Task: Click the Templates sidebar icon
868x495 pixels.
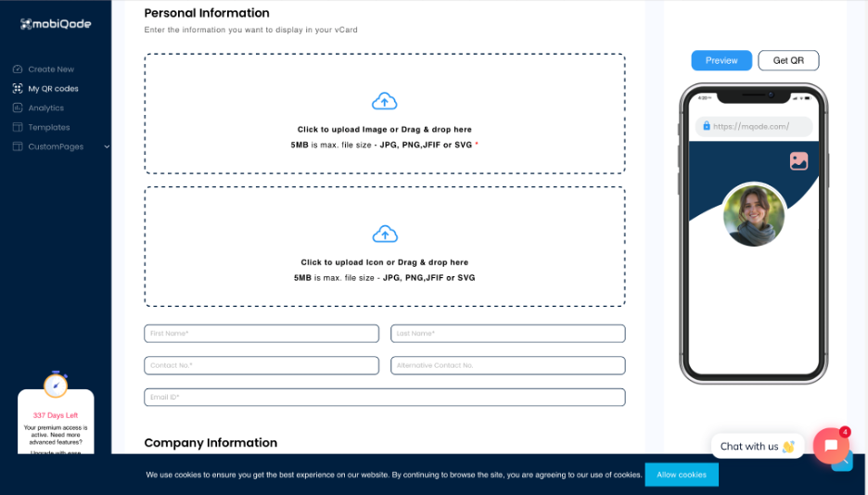Action: tap(18, 128)
